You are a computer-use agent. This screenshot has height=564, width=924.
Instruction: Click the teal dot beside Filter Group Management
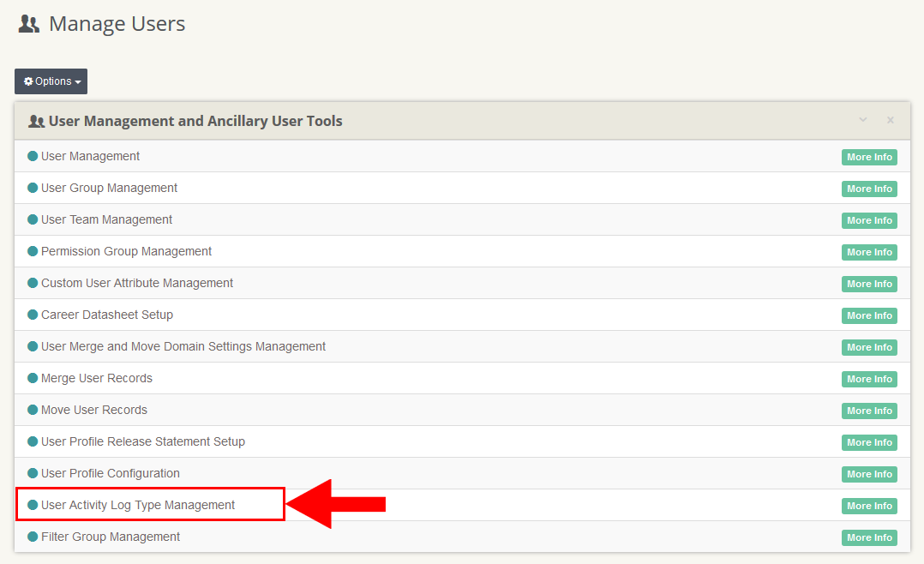coord(33,537)
